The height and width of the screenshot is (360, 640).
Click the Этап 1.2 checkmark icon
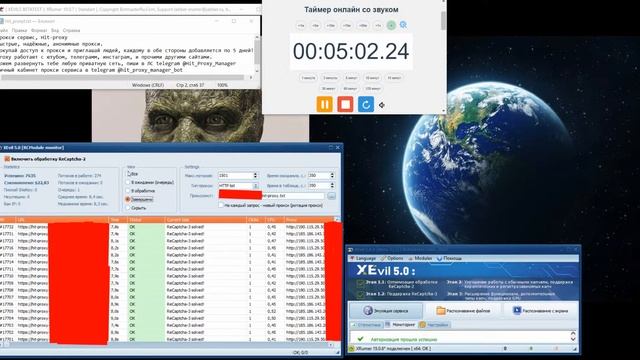point(360,294)
